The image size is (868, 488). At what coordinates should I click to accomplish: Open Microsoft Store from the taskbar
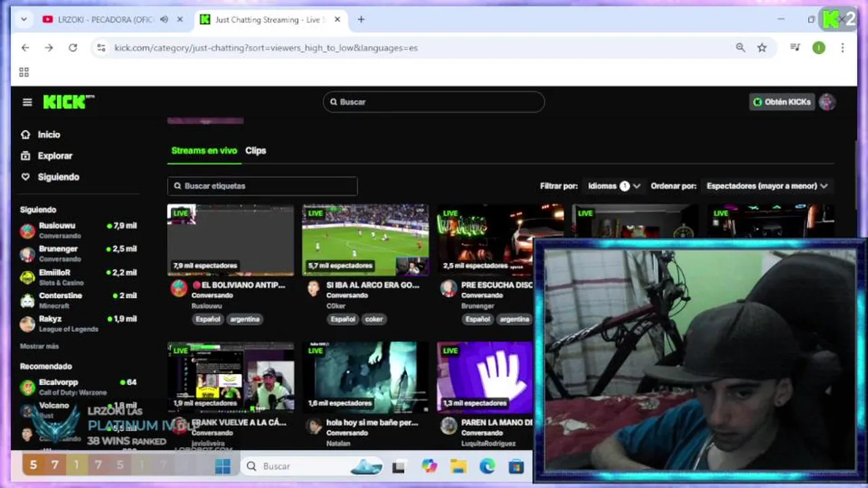[516, 466]
